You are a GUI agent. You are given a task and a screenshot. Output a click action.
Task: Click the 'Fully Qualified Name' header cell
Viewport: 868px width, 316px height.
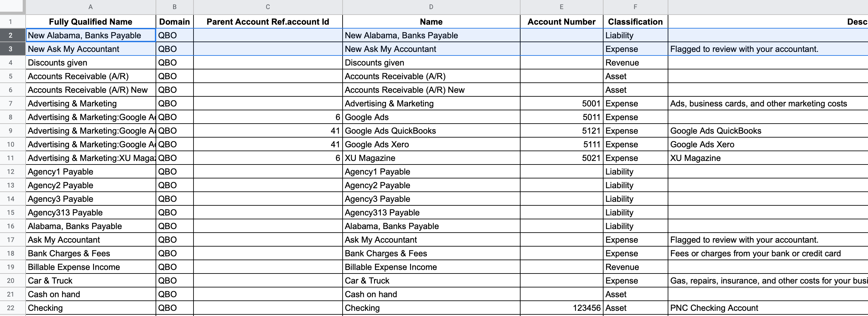coord(91,22)
